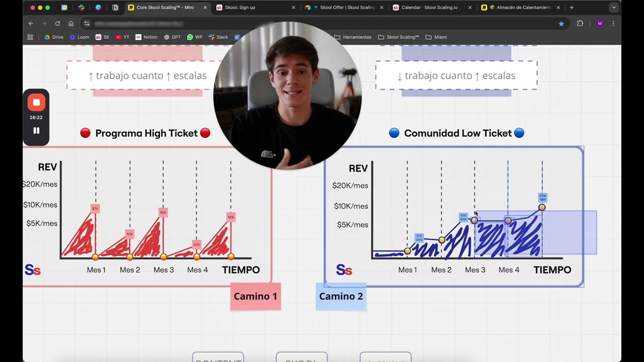The width and height of the screenshot is (644, 362).
Task: Toggle the bookmark star for this page
Action: [x=561, y=24]
